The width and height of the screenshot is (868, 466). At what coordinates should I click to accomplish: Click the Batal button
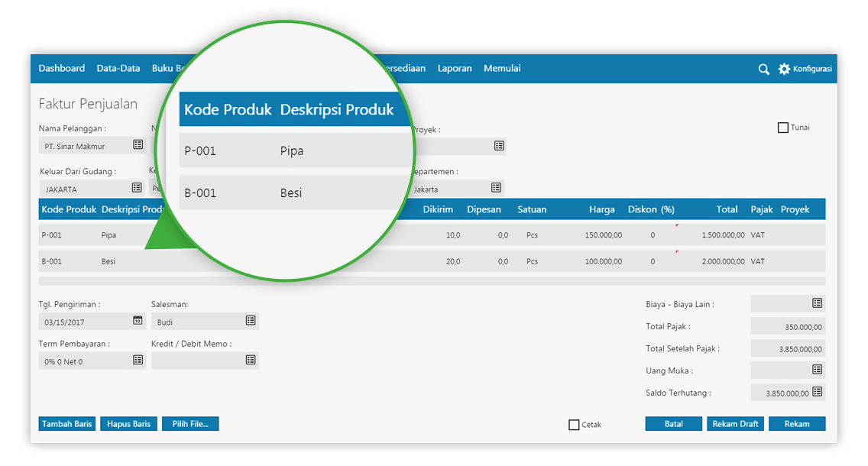click(673, 424)
